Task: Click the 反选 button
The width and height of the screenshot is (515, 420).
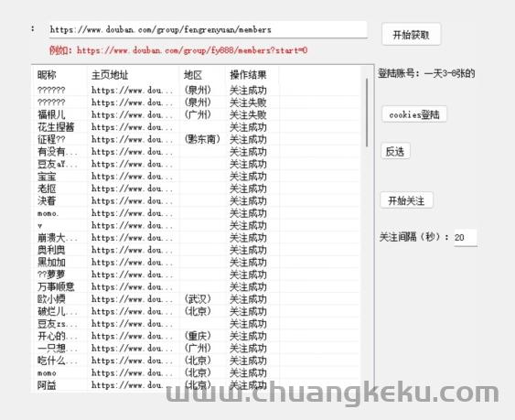Action: (395, 151)
